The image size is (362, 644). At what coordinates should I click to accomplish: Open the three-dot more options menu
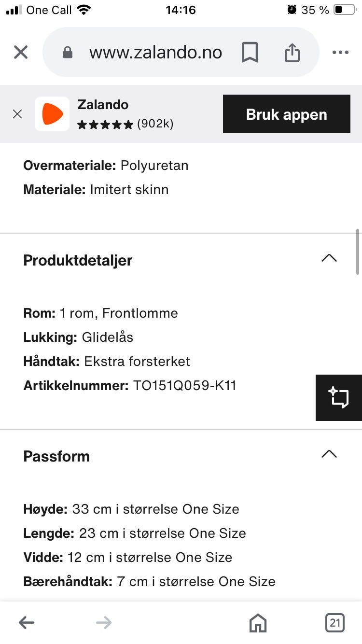pos(340,52)
